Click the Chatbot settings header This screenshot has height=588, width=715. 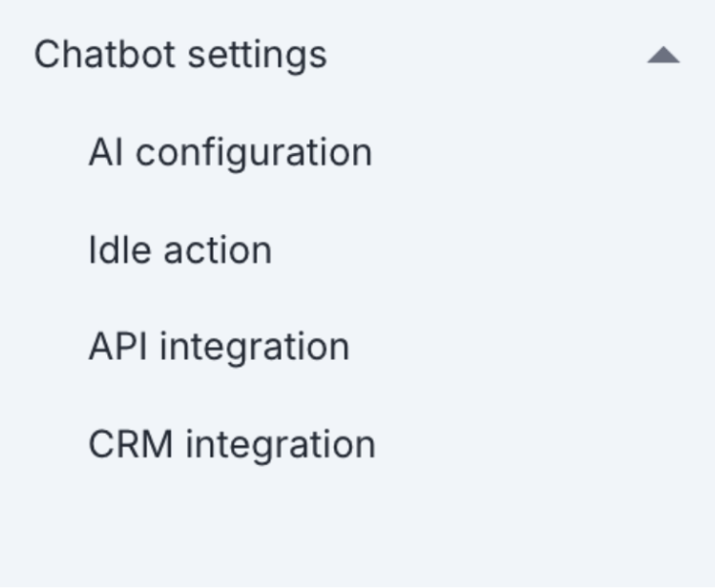pos(180,55)
